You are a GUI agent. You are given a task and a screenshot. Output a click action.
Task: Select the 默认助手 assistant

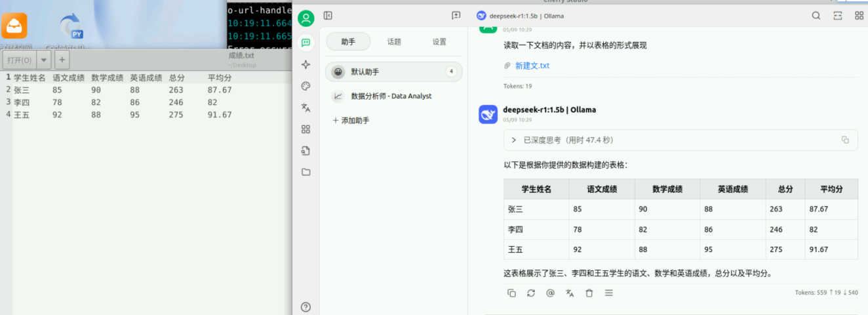point(393,72)
